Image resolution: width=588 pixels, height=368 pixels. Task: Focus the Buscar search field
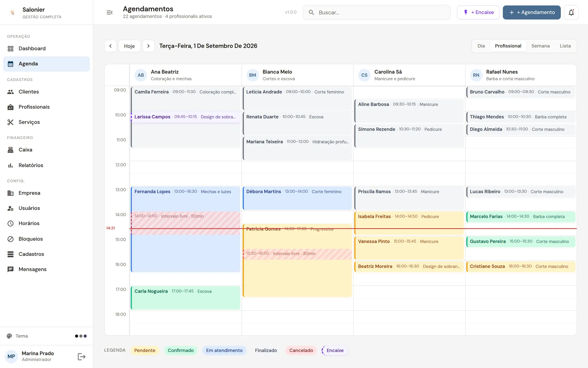tap(377, 12)
